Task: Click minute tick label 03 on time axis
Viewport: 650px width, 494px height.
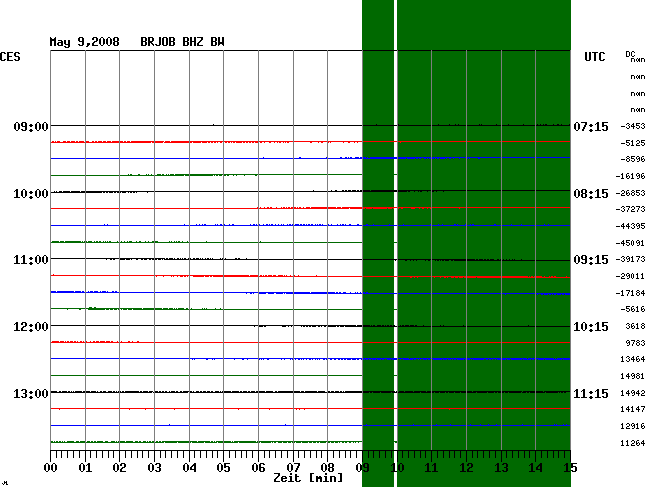Action: (154, 468)
